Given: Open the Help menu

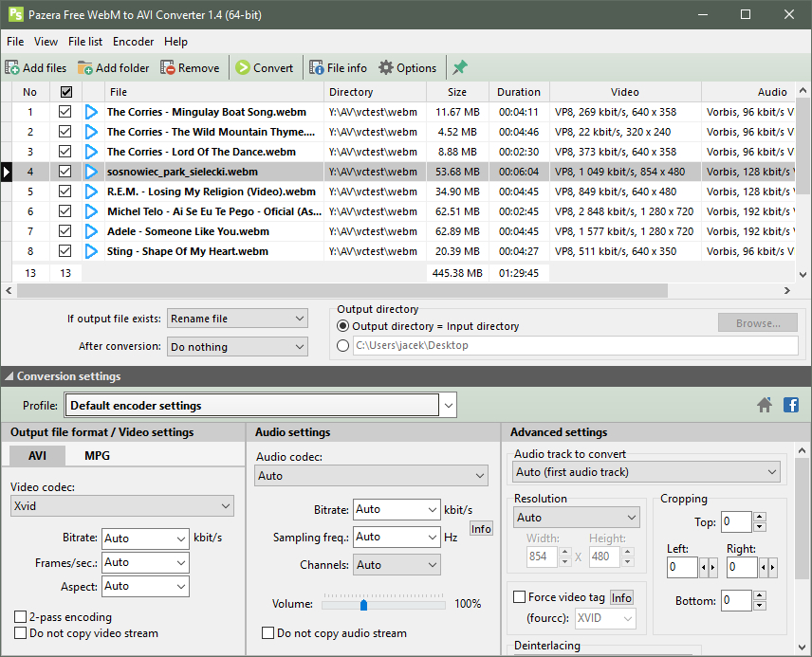Looking at the screenshot, I should click(x=175, y=42).
